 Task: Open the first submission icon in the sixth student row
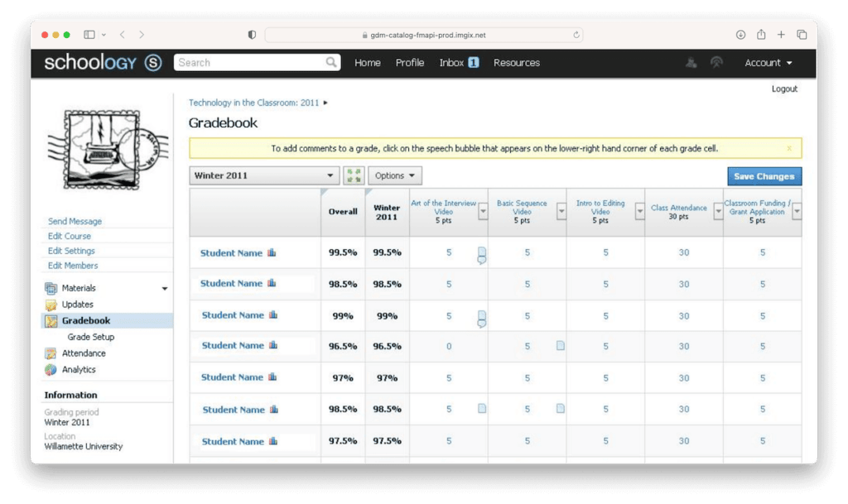click(482, 408)
